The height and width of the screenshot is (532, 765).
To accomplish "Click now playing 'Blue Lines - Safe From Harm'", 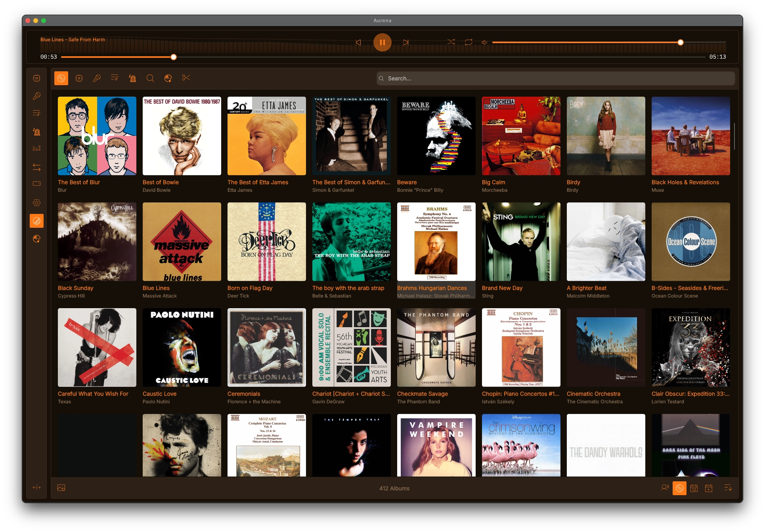I will tap(73, 40).
